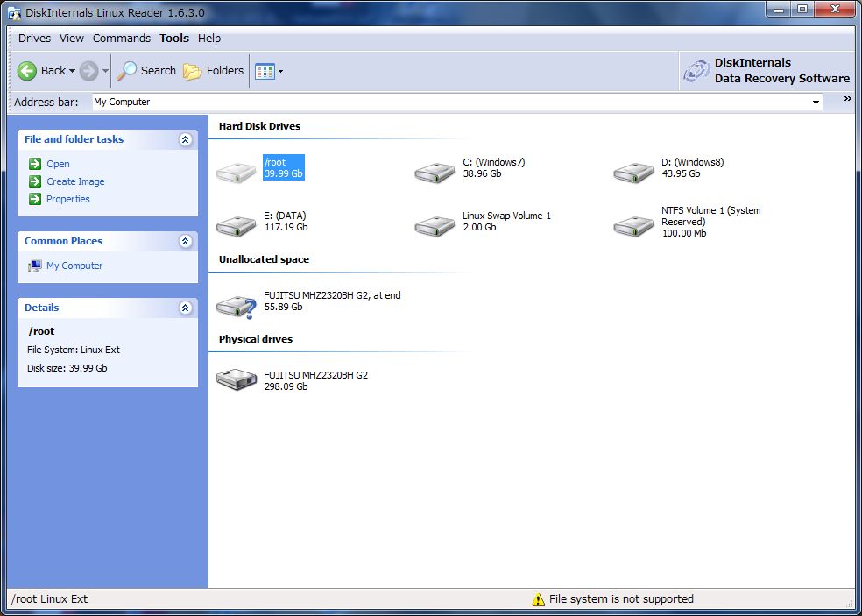Image resolution: width=862 pixels, height=616 pixels.
Task: Open the Back history dropdown arrow
Action: click(72, 71)
